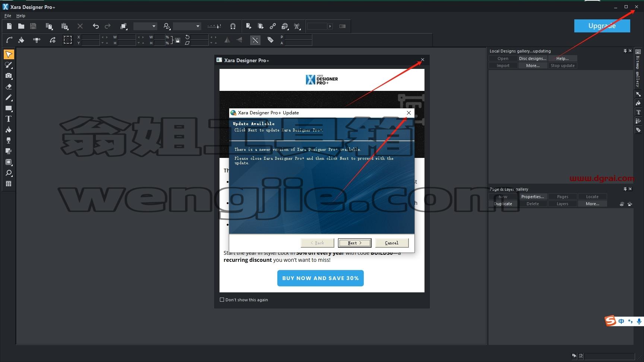
Task: Click the arrow next to the top toolbar field
Action: pos(330,26)
